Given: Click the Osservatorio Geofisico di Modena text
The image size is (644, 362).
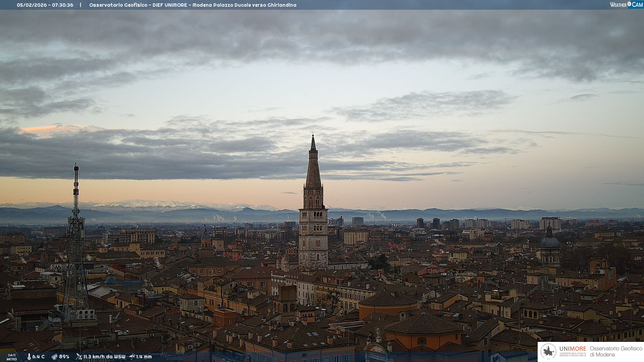Looking at the screenshot, I should (x=615, y=352).
